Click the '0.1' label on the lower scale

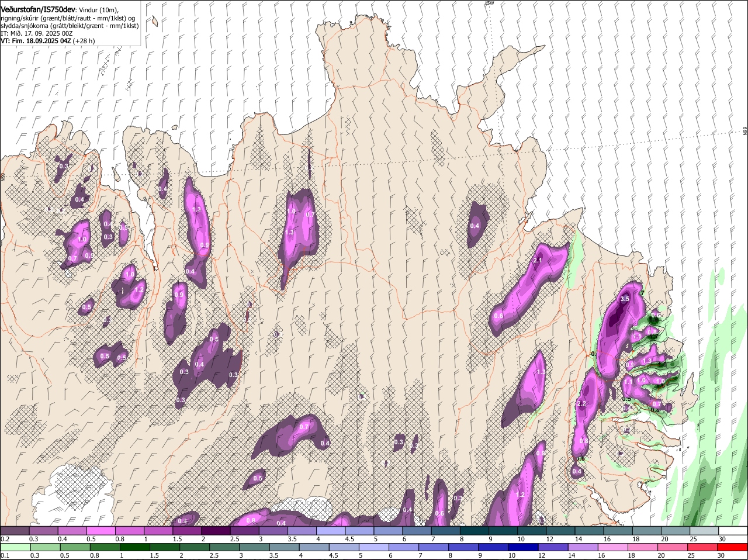[5, 556]
